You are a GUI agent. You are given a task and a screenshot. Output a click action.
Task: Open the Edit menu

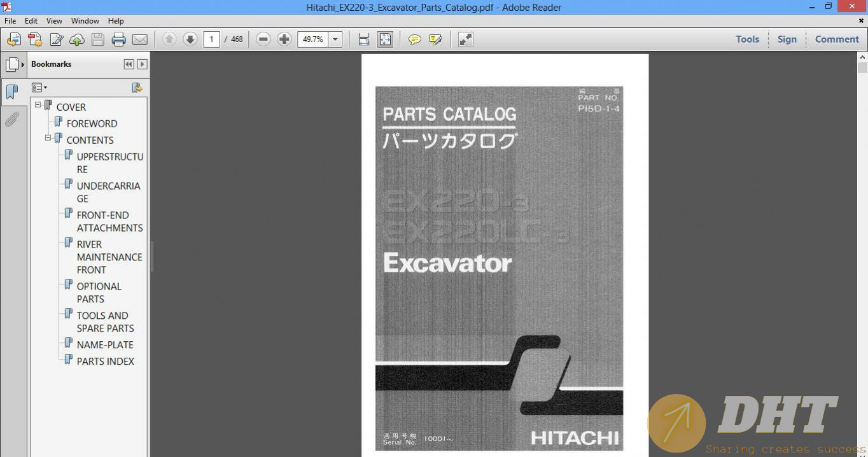[31, 21]
